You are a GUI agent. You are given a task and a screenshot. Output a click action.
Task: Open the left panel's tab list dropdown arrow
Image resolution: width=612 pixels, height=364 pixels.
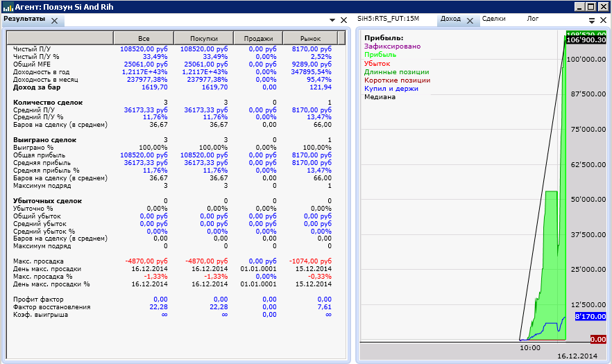coord(332,21)
